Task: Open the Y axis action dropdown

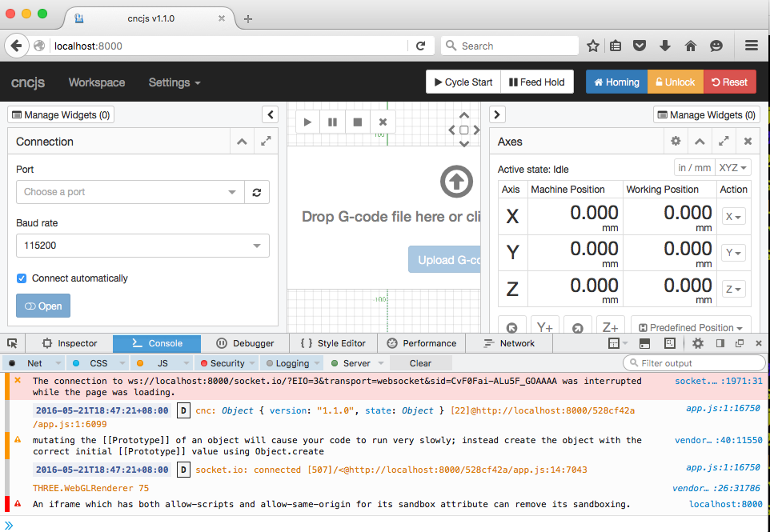Action: point(733,253)
